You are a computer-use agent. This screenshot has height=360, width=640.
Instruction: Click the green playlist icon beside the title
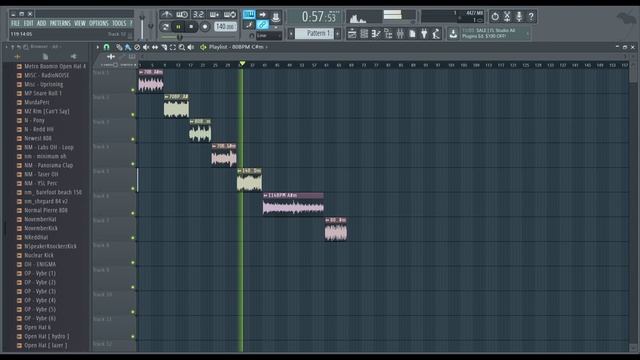point(203,47)
